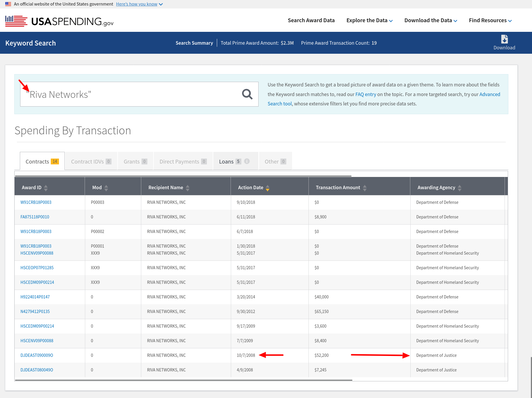Sort by Action Date column arrows
Image resolution: width=532 pixels, height=398 pixels.
coord(268,188)
